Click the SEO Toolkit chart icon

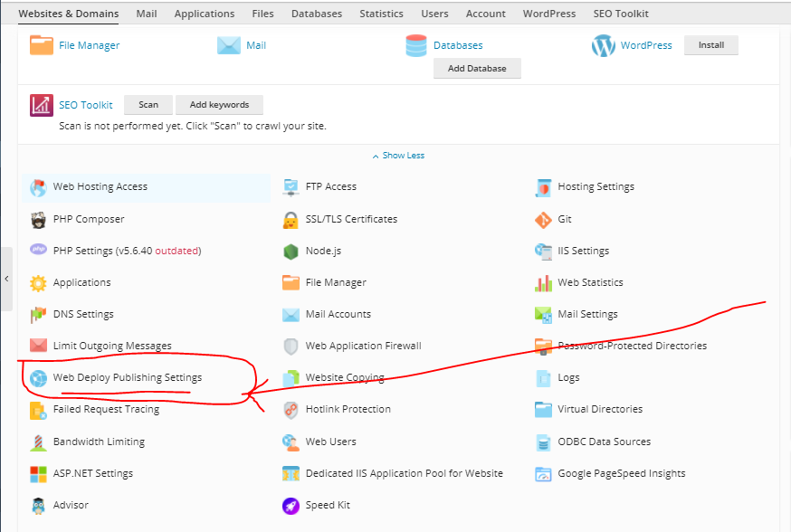click(x=42, y=105)
